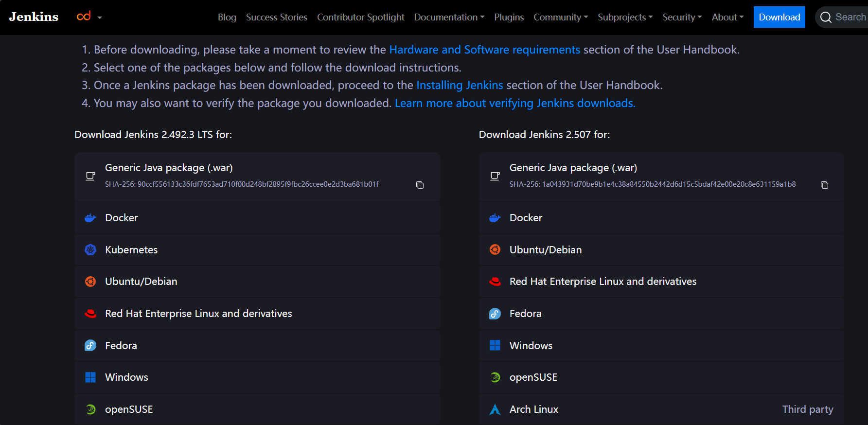The image size is (868, 425).
Task: Click the Red Hat icon in LTS list
Action: coord(90,314)
